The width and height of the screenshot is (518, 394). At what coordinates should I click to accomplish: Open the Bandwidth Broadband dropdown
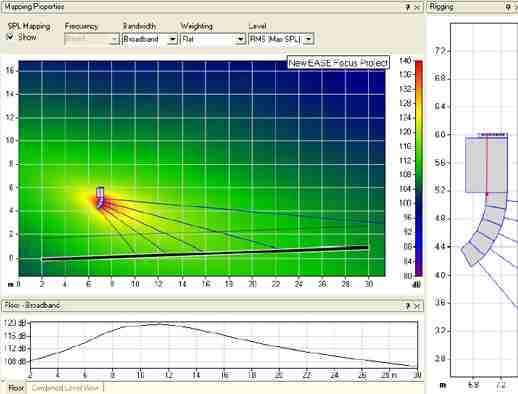click(x=150, y=39)
